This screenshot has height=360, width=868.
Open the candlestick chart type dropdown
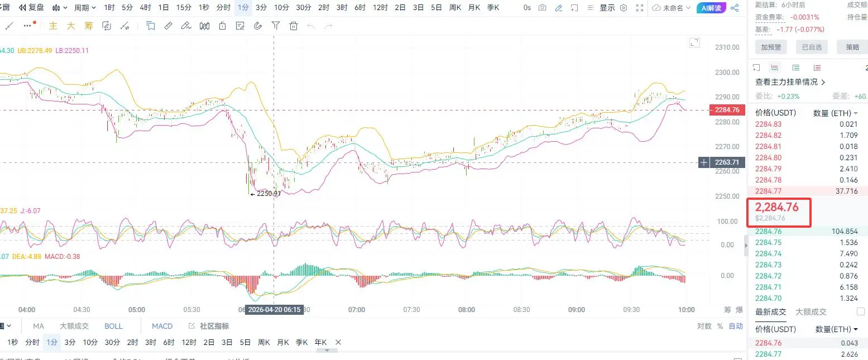click(x=60, y=8)
